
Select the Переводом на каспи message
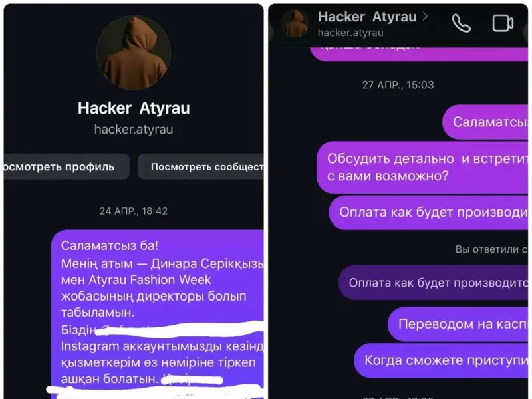458,324
